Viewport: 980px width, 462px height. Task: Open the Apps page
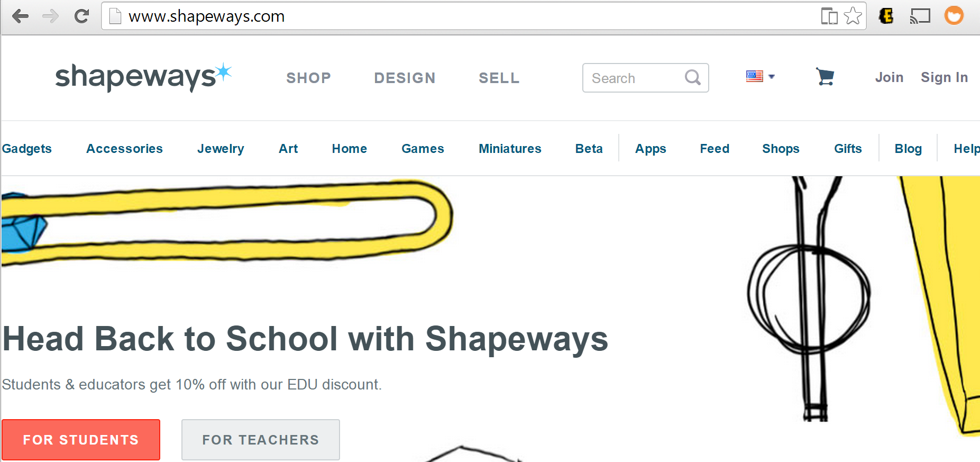[651, 149]
